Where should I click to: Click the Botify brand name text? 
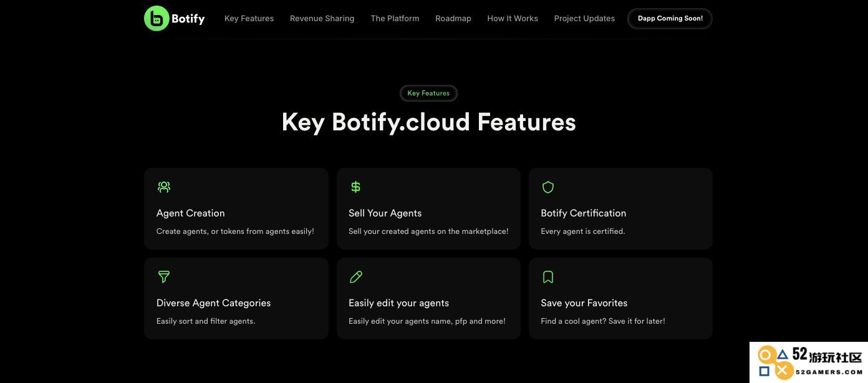coord(188,19)
